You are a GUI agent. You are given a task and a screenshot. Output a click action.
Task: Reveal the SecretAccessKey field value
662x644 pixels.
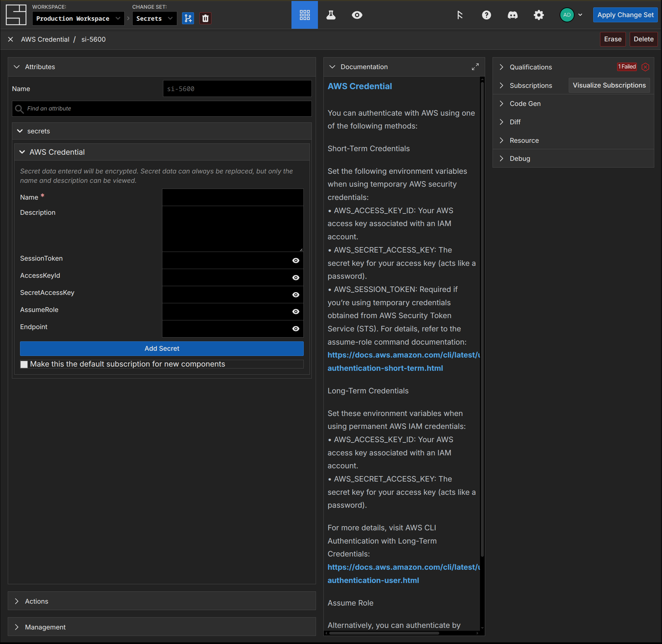pos(296,295)
